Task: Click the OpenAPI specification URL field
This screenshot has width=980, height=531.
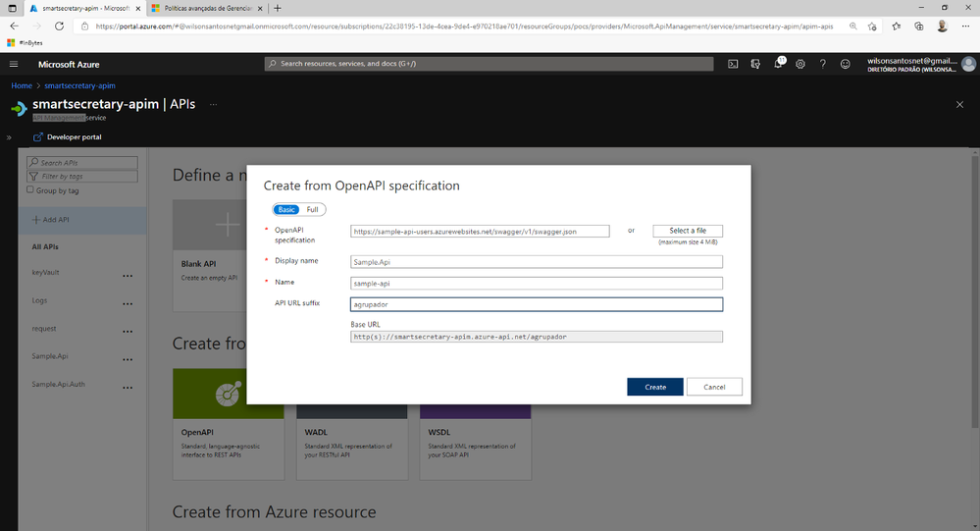Action: [480, 232]
